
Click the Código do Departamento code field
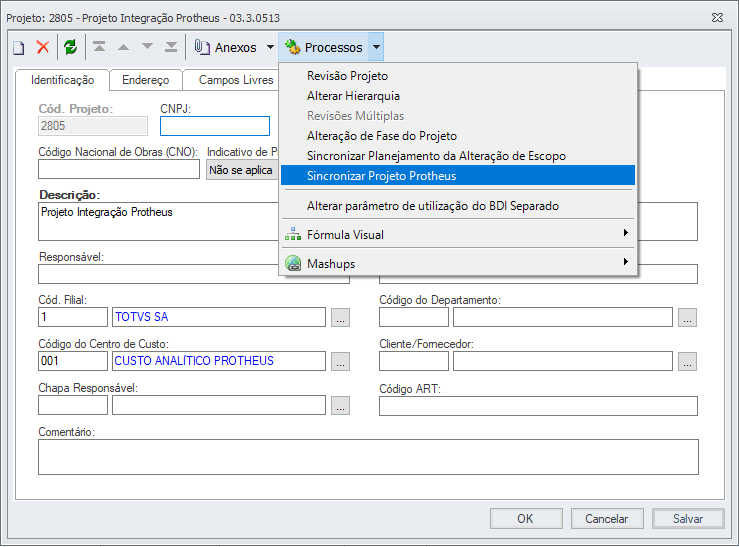[x=414, y=317]
